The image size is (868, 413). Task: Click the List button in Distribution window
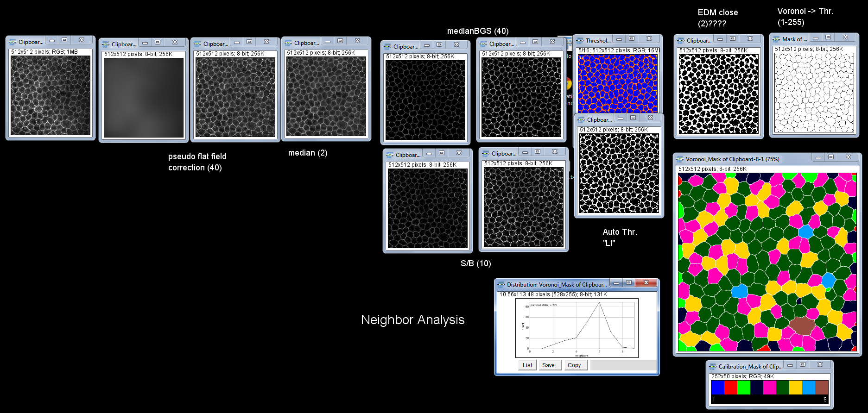[x=527, y=365]
